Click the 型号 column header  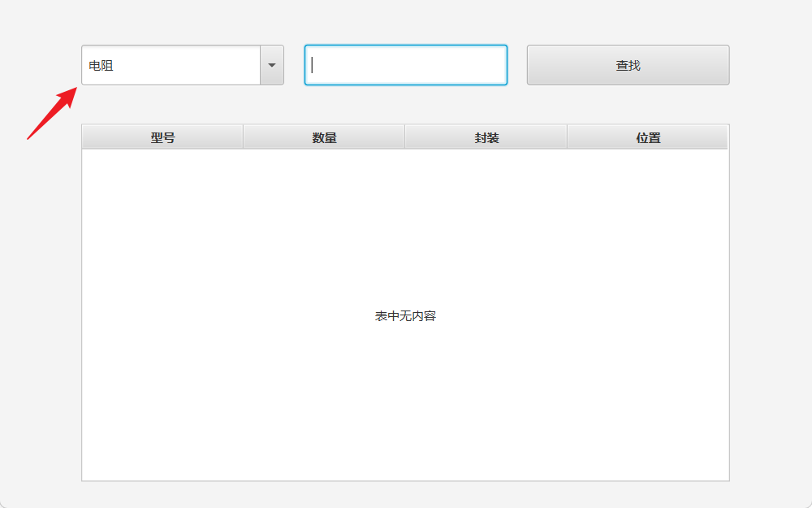click(x=162, y=137)
